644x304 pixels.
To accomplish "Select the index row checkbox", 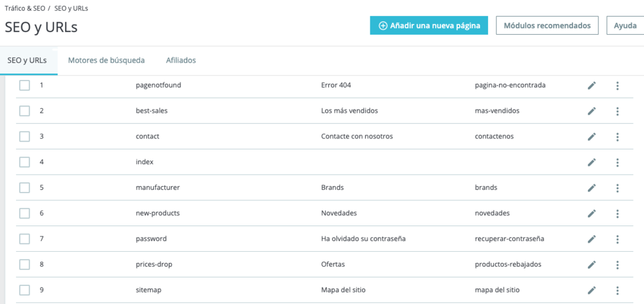I will click(24, 162).
